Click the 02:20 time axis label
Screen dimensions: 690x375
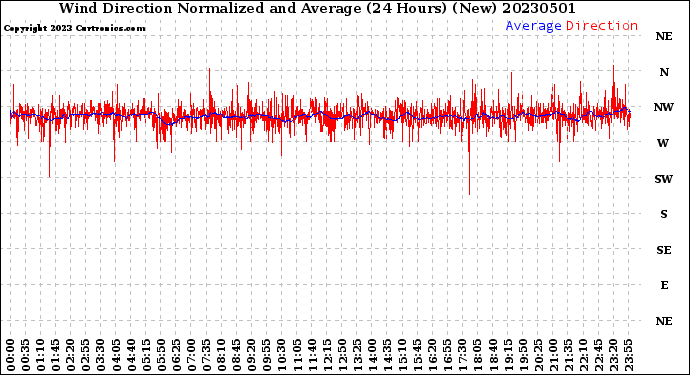click(71, 355)
